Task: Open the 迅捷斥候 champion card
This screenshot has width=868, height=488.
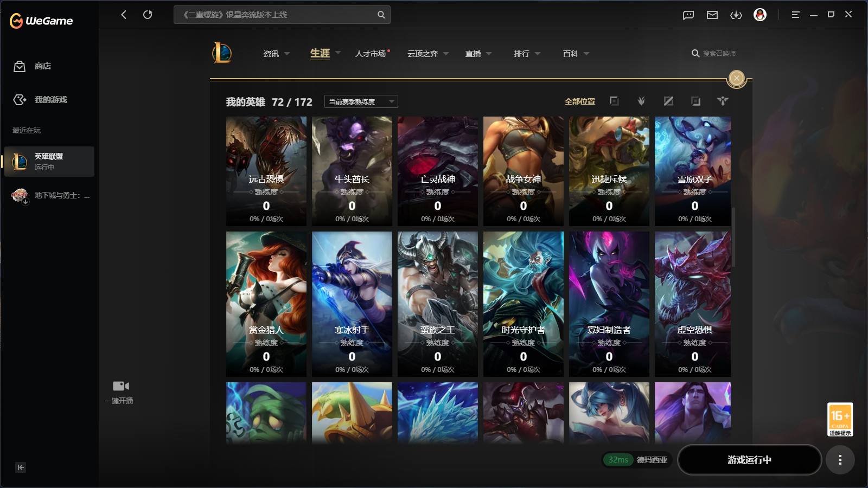Action: coord(609,171)
